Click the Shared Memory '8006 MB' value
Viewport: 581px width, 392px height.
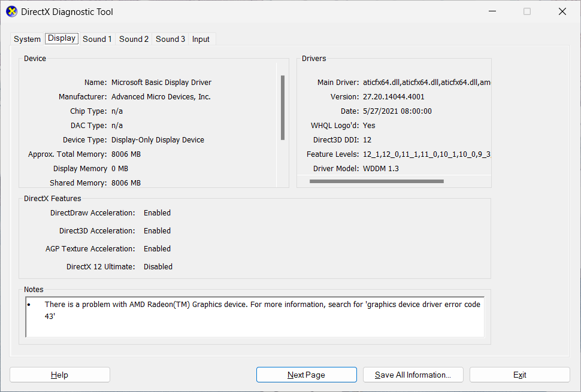[126, 183]
